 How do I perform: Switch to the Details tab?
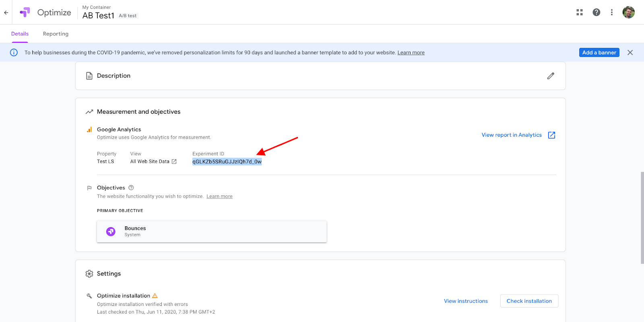pyautogui.click(x=20, y=34)
